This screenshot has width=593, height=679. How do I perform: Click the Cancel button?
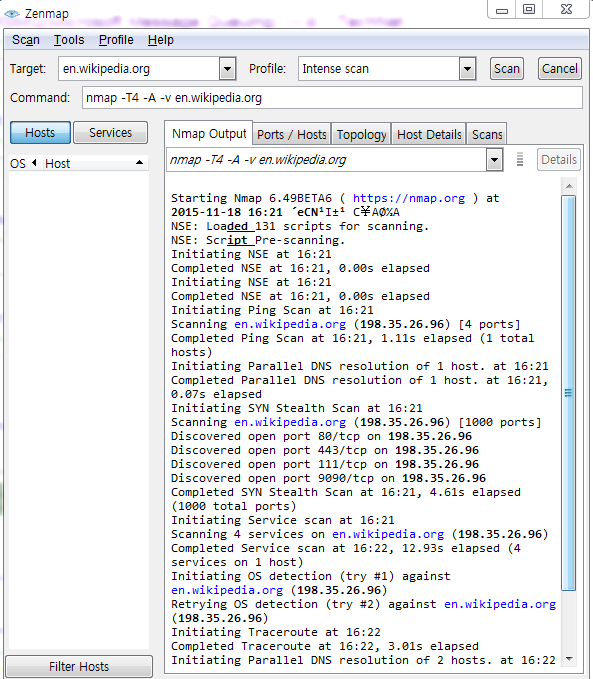click(560, 69)
